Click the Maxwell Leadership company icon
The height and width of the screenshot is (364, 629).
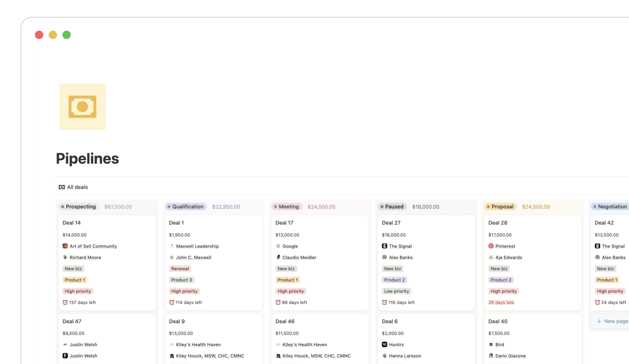172,246
